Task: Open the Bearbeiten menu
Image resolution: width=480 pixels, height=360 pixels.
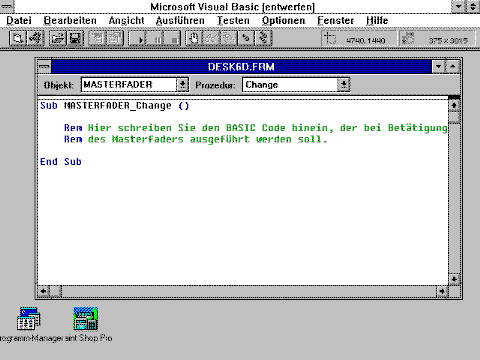Action: click(x=70, y=21)
